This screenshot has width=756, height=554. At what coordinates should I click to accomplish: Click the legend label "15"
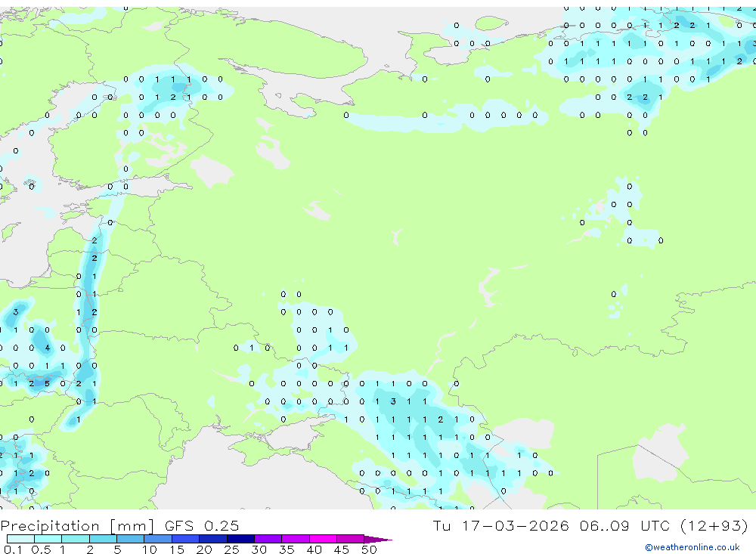coord(176,549)
